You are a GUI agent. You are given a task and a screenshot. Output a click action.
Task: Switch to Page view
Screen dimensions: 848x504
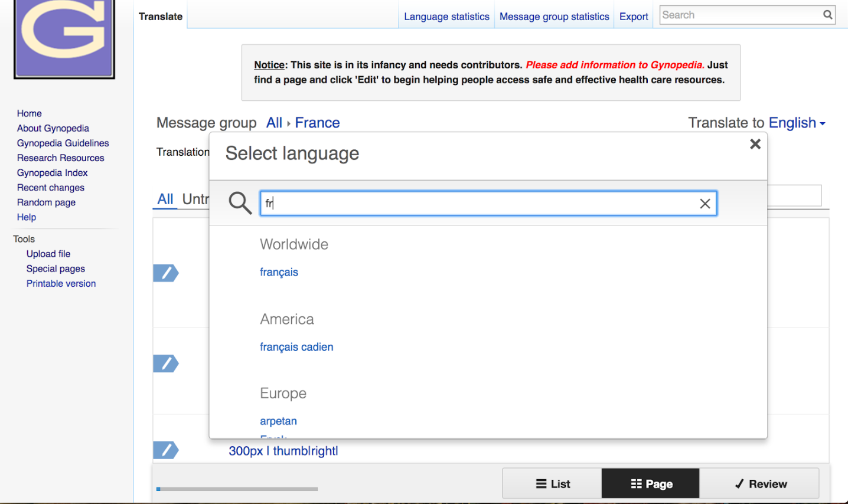coord(651,484)
